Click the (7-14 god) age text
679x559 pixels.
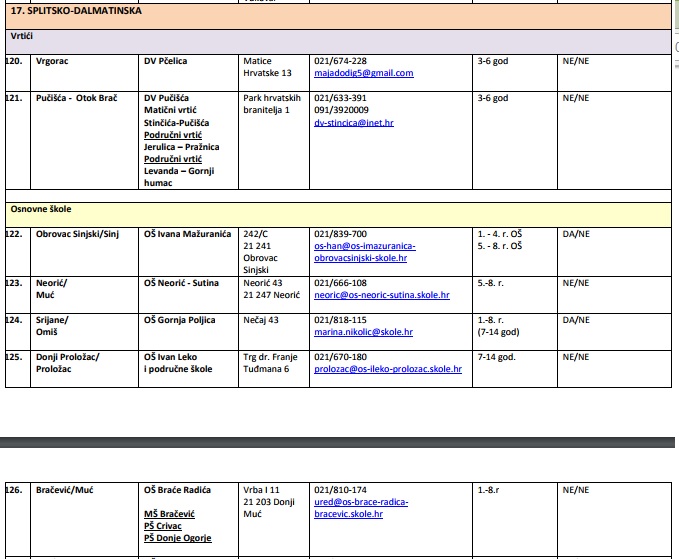pyautogui.click(x=498, y=332)
